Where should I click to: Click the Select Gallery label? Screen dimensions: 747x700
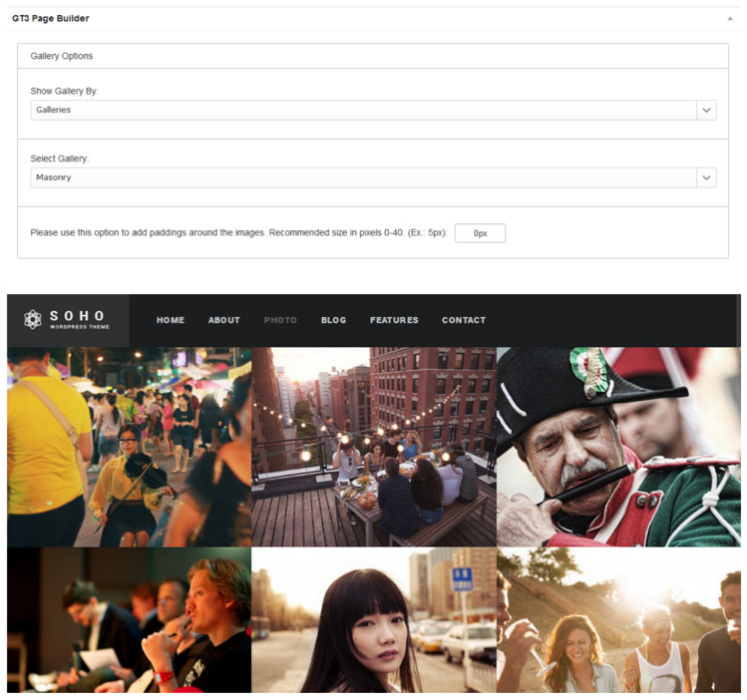point(59,159)
